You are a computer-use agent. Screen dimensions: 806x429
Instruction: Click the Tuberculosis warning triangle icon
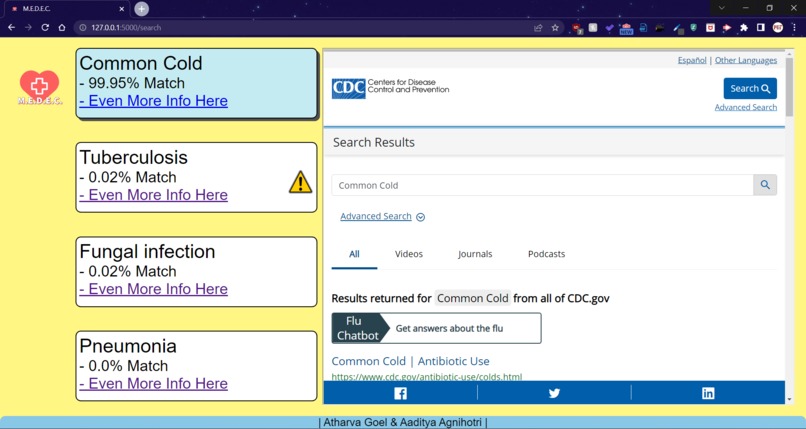point(300,182)
